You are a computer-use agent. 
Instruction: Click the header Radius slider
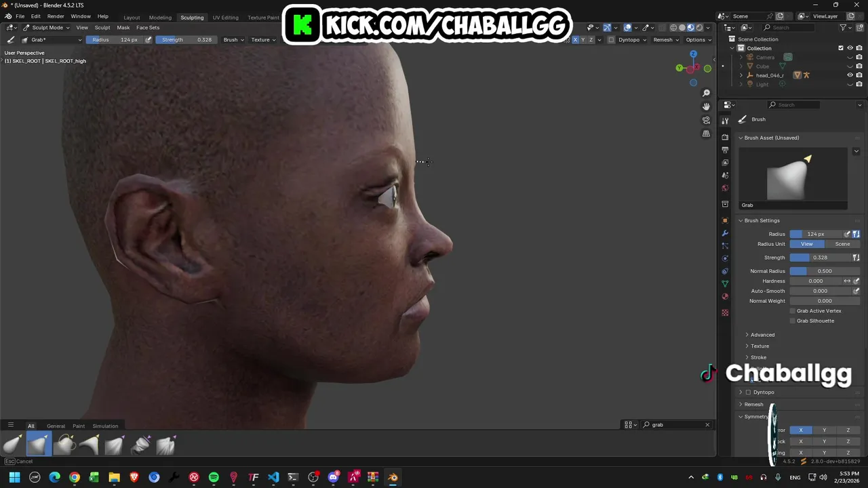coord(115,40)
